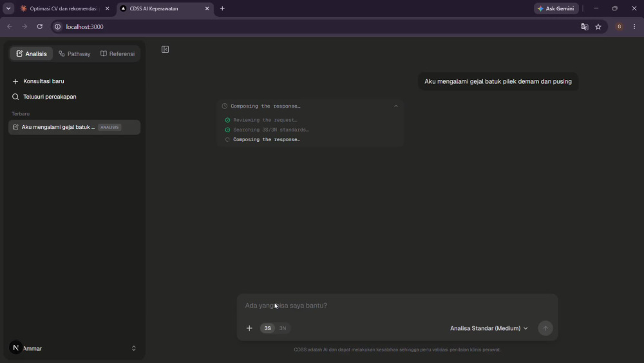The width and height of the screenshot is (644, 363).
Task: Click the clock icon beside Composing the response
Action: coord(225,106)
